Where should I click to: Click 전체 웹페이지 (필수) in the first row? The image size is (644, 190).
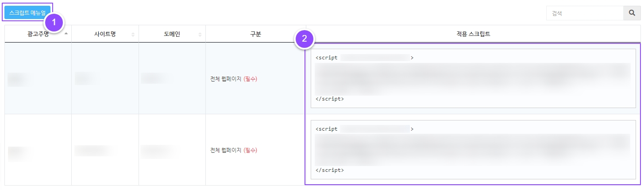pos(234,79)
